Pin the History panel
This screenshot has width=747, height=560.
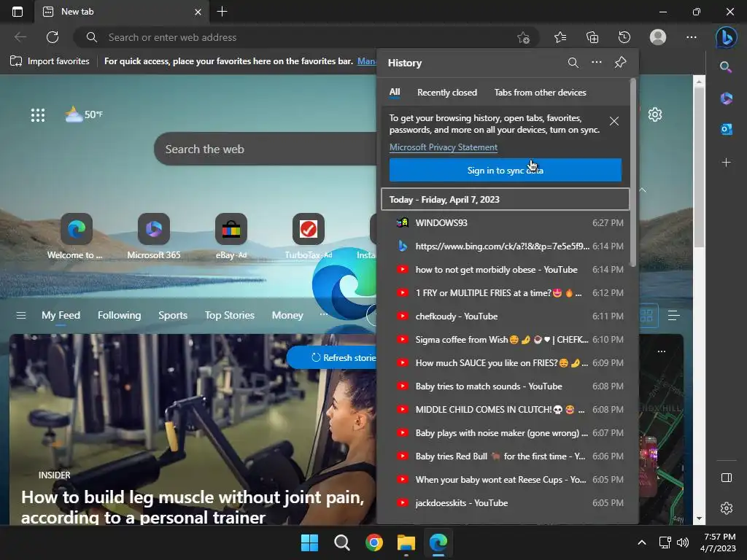click(620, 63)
